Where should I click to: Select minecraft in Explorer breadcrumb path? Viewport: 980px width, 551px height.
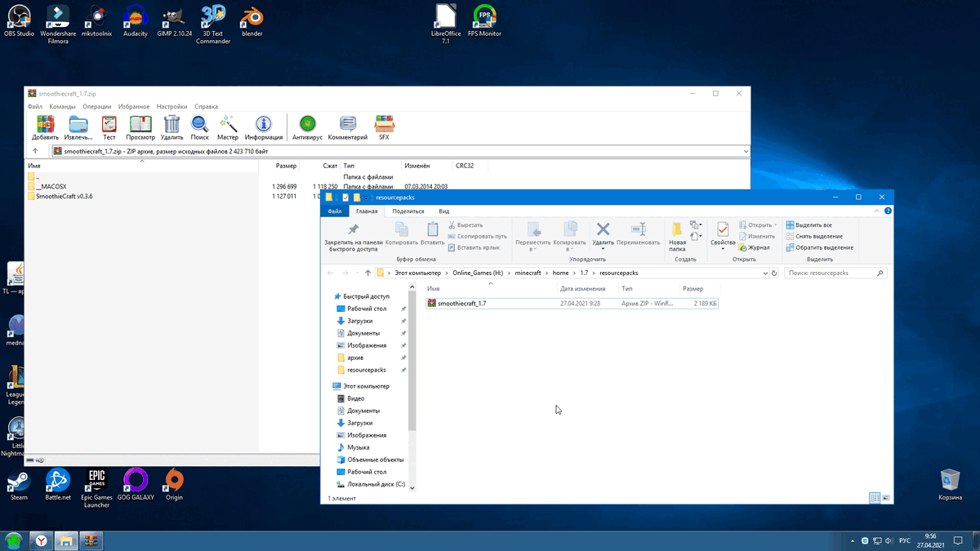pyautogui.click(x=528, y=273)
